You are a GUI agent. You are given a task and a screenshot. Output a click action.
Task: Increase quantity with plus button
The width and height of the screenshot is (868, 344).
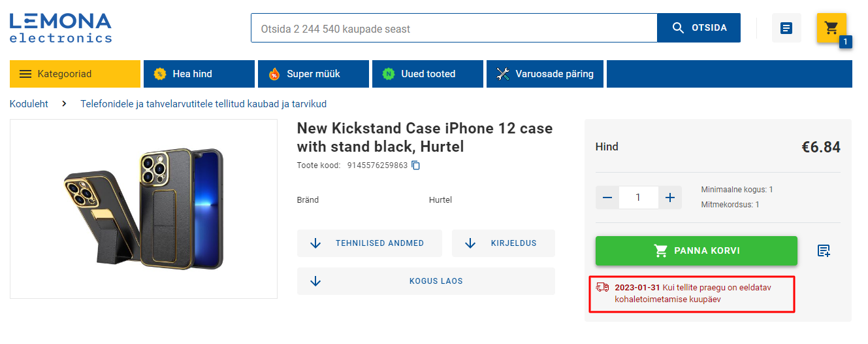tap(670, 198)
